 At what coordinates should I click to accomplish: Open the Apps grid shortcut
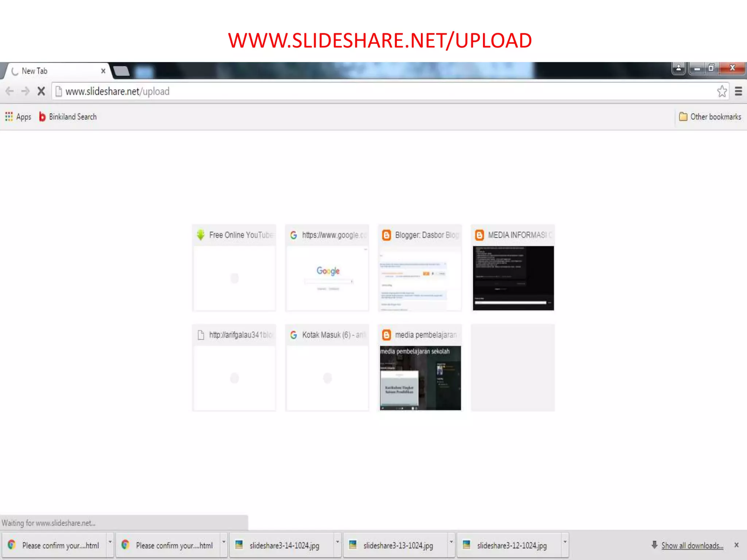click(x=18, y=117)
